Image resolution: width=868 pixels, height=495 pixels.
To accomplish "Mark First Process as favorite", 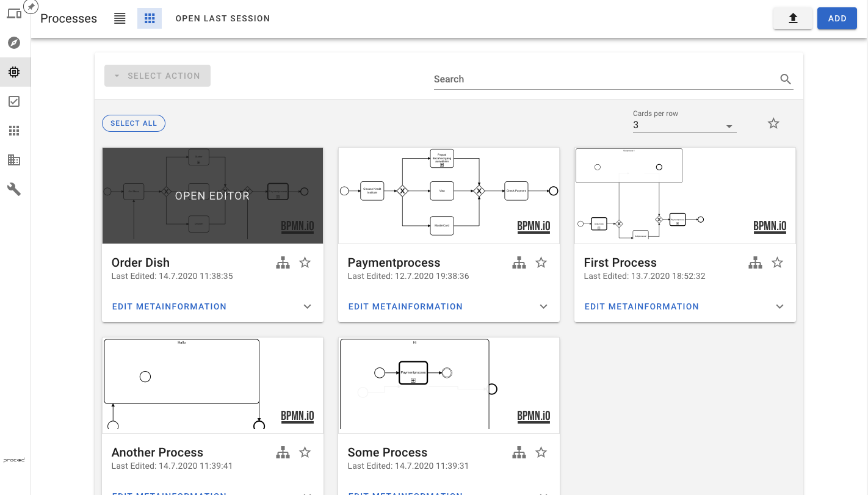I will pyautogui.click(x=778, y=263).
